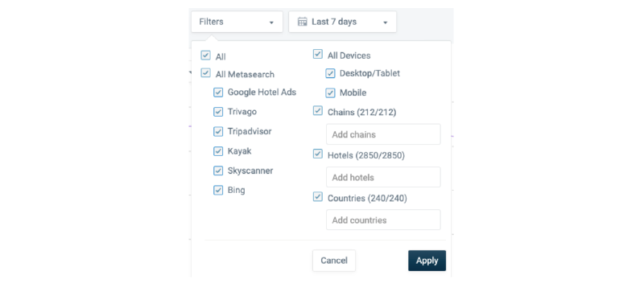This screenshot has width=644, height=296.
Task: Apply the selected filters
Action: coord(427,261)
